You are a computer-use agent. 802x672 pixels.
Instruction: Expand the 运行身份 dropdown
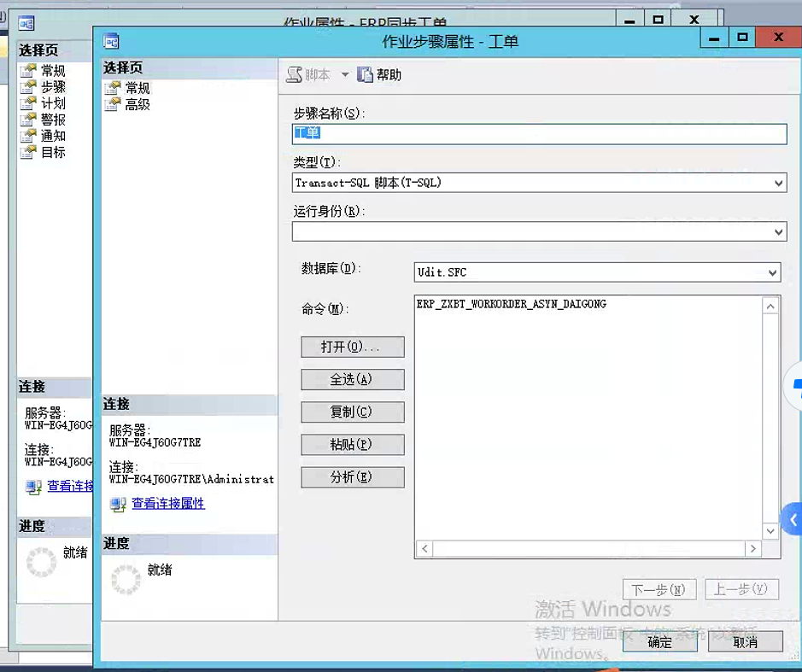[778, 231]
